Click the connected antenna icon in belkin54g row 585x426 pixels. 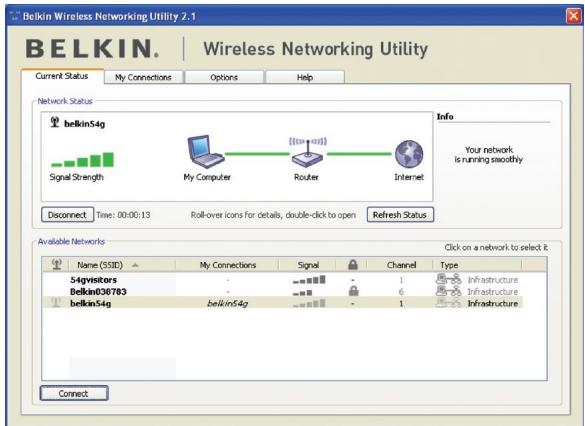56,303
